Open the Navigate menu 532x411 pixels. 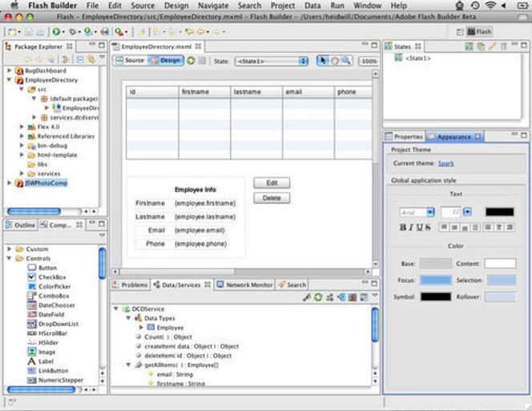click(x=213, y=6)
